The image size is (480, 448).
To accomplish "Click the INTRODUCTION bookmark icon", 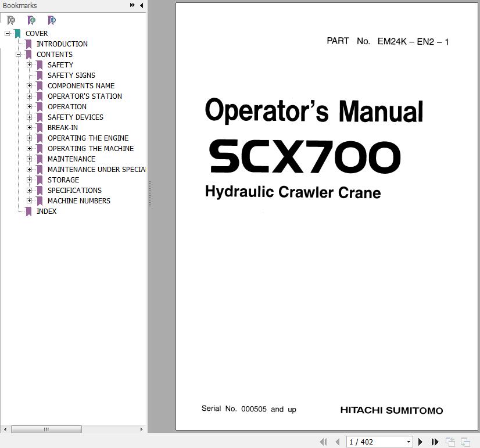I will pyautogui.click(x=29, y=44).
